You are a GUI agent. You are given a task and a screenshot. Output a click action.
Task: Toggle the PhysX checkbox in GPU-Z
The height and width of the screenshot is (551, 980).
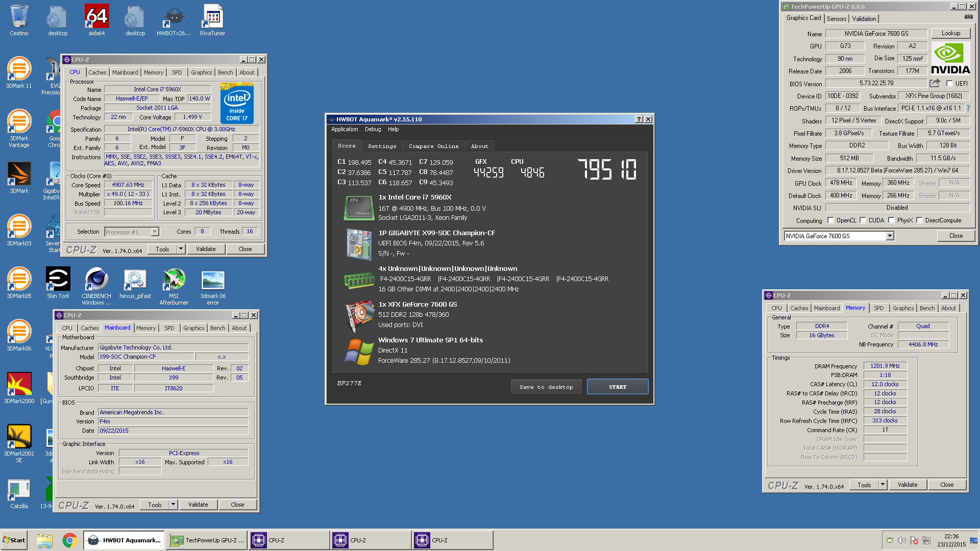click(x=891, y=220)
